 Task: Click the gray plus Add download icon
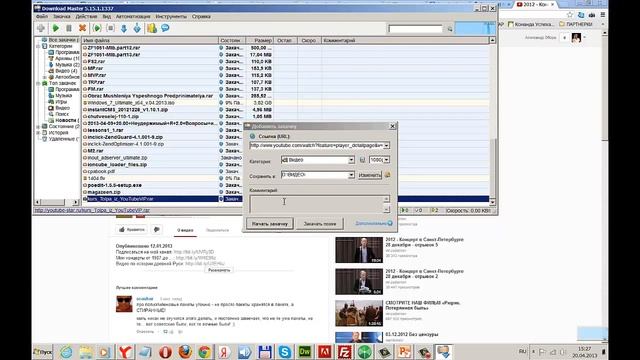(x=41, y=28)
